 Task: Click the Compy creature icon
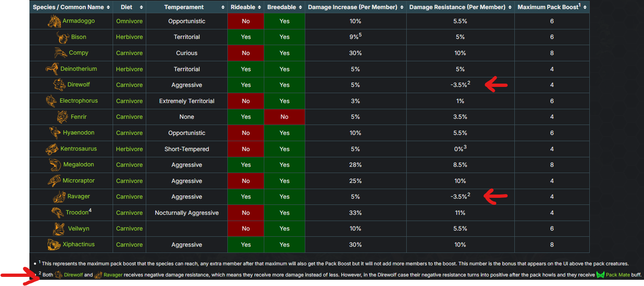point(60,53)
